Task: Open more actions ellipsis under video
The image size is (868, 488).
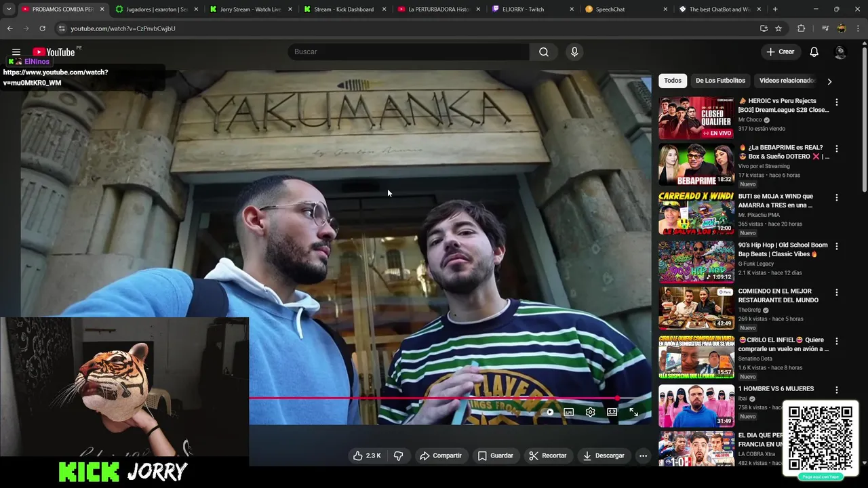Action: click(643, 455)
